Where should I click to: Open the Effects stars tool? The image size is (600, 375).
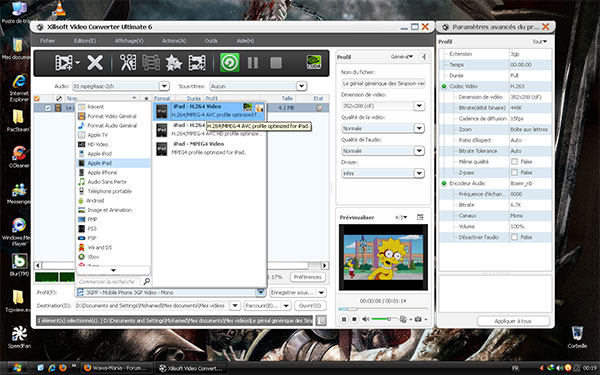174,62
